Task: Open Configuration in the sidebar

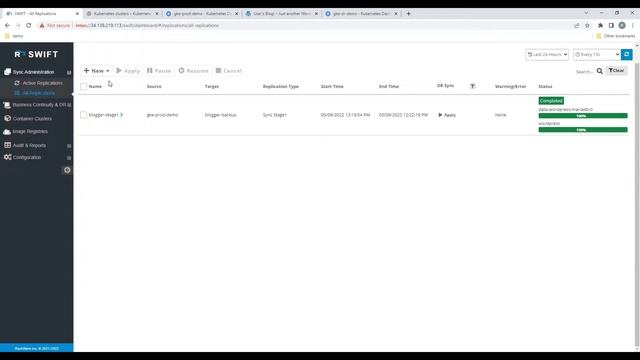Action: [27, 157]
